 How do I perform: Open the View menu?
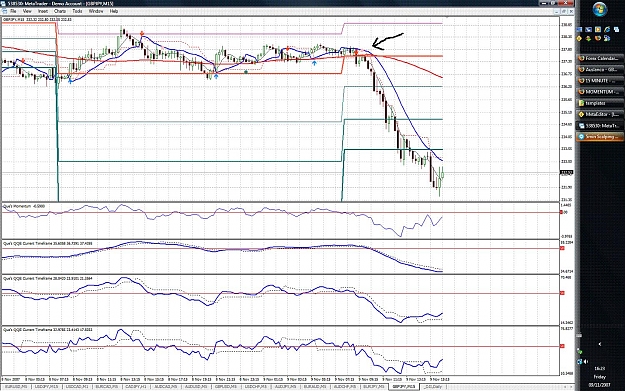coord(27,11)
